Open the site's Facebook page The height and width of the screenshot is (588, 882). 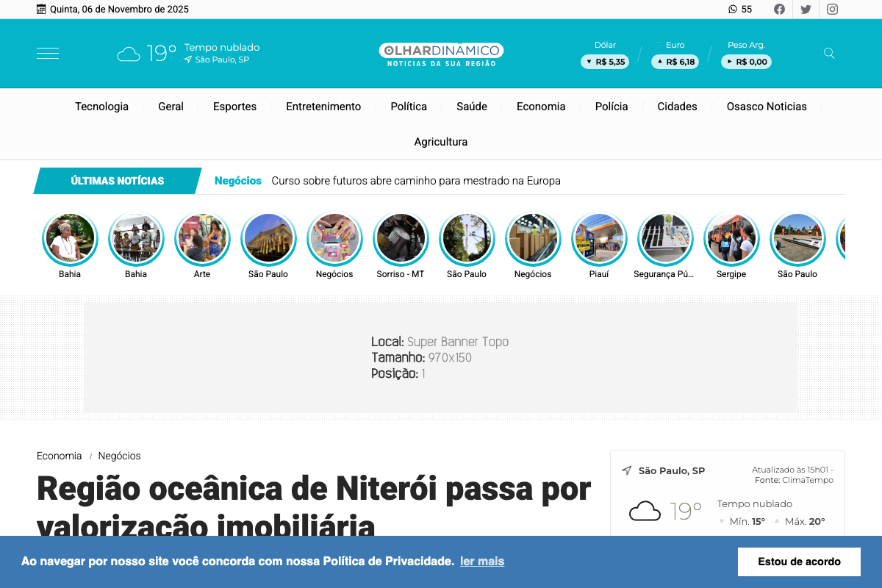(779, 9)
